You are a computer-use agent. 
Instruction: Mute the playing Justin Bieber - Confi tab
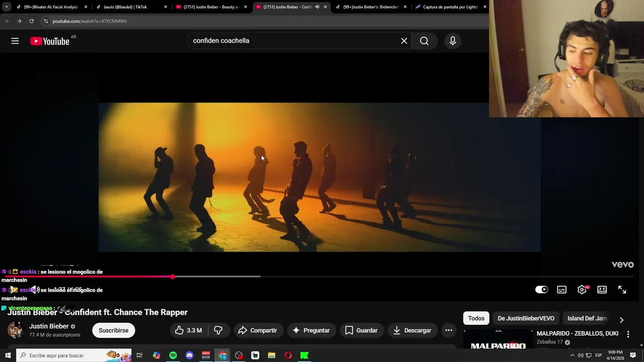click(x=317, y=7)
